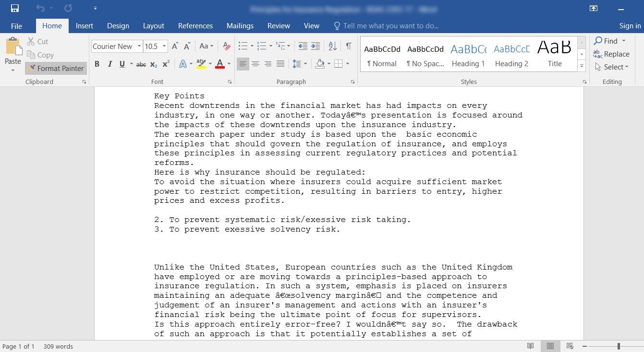The image size is (644, 352).
Task: Increase indent of paragraph
Action: [x=316, y=46]
